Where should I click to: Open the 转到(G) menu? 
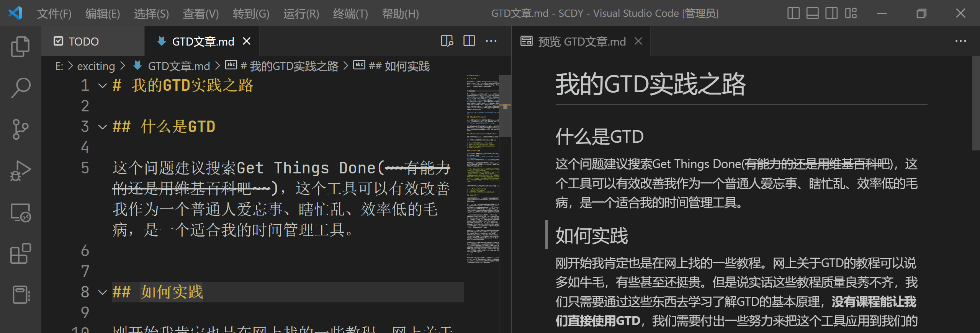[x=251, y=14]
